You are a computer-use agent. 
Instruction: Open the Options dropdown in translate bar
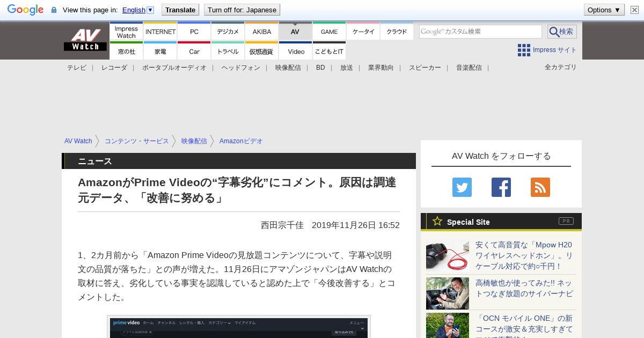pyautogui.click(x=604, y=10)
